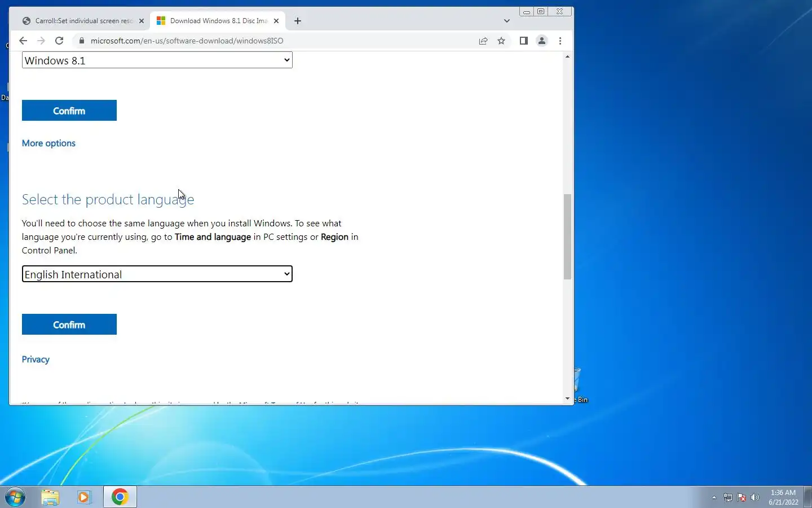Close the Carroll tab
The height and width of the screenshot is (508, 812).
point(142,21)
